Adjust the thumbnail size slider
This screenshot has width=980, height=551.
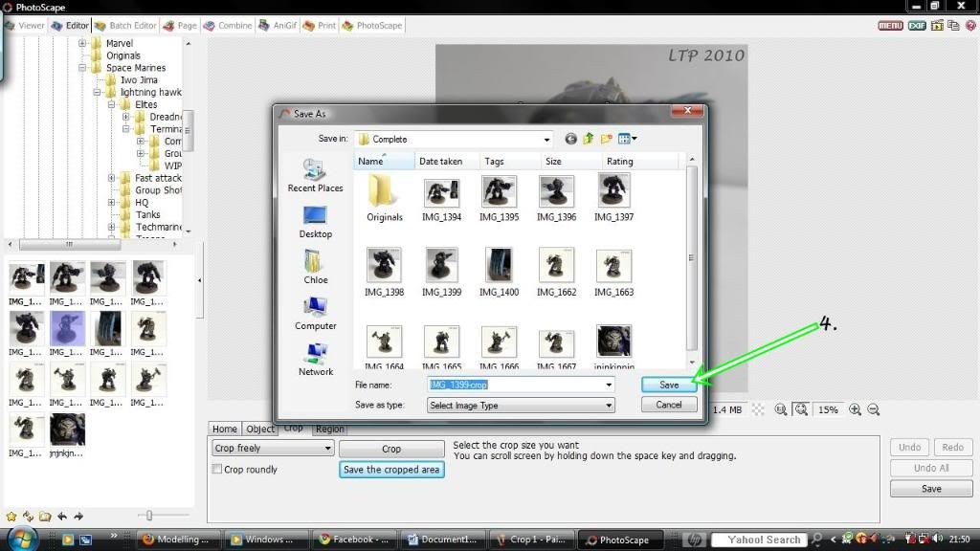[x=148, y=516]
